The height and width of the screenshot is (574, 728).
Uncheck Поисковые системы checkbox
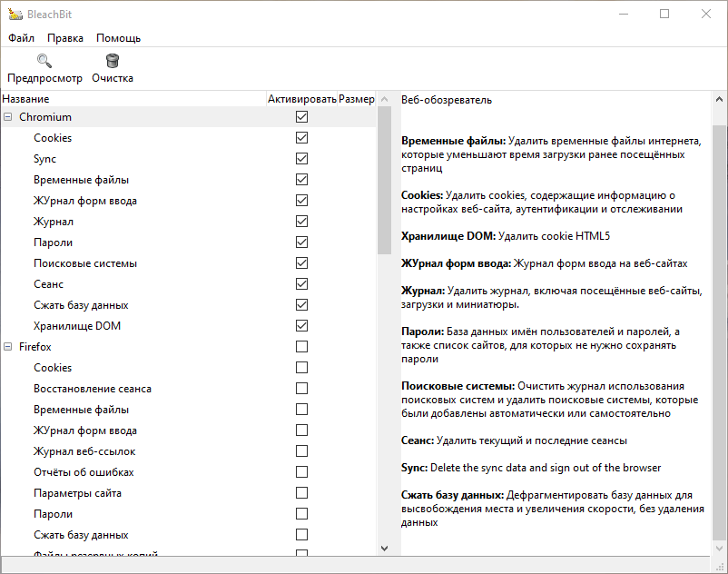(301, 263)
